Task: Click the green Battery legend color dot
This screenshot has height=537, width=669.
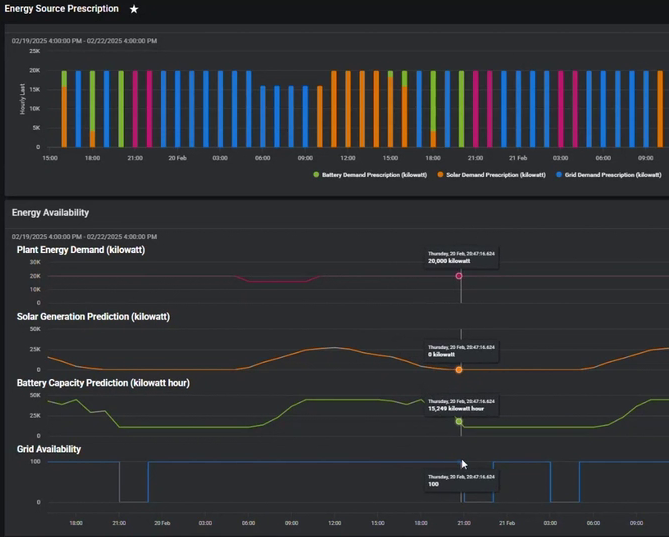Action: pos(317,174)
